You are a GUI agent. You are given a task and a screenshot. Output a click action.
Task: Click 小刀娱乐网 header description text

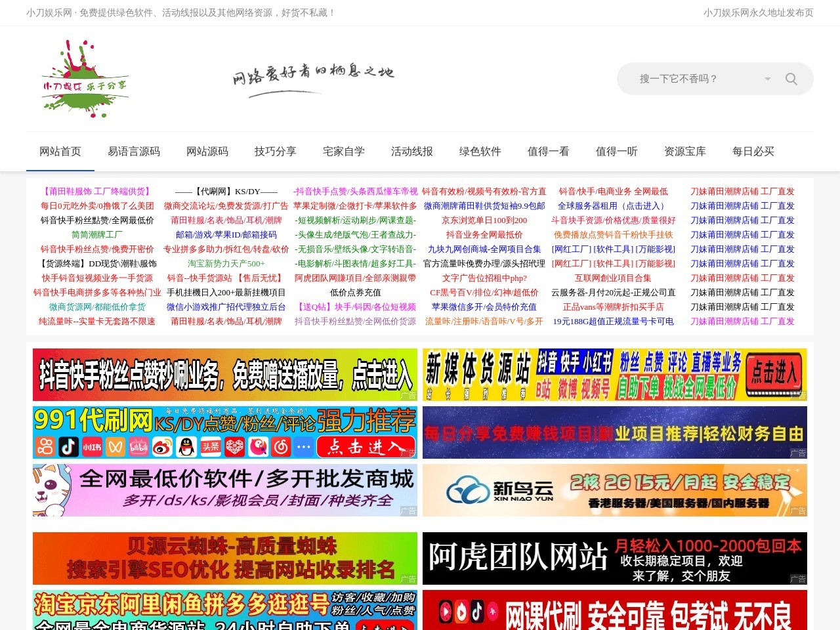coord(181,12)
